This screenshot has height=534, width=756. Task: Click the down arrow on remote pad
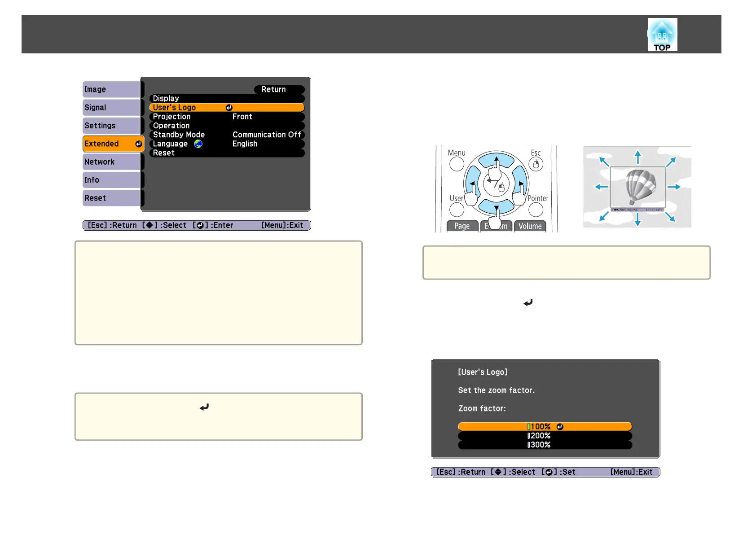(x=496, y=207)
